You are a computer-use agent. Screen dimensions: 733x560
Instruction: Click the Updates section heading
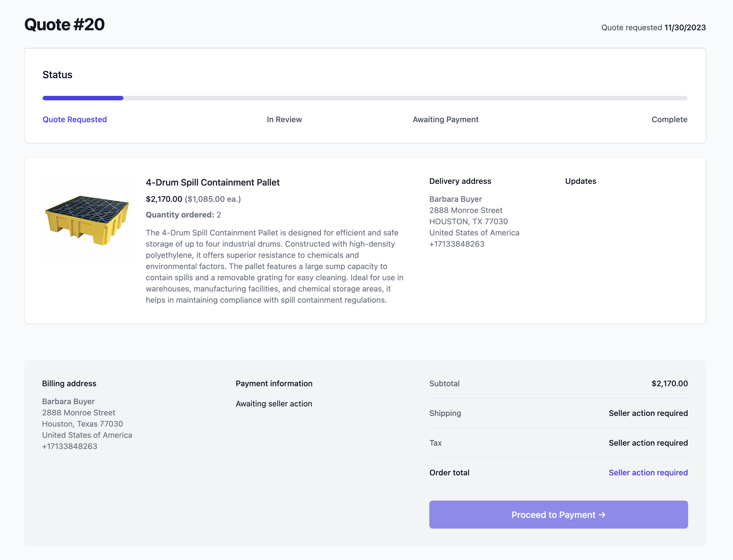580,181
